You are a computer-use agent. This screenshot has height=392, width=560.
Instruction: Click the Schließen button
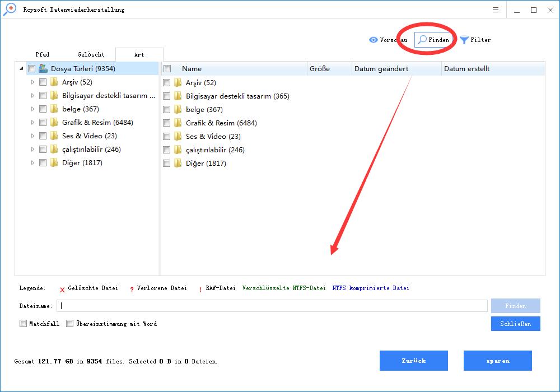point(515,324)
